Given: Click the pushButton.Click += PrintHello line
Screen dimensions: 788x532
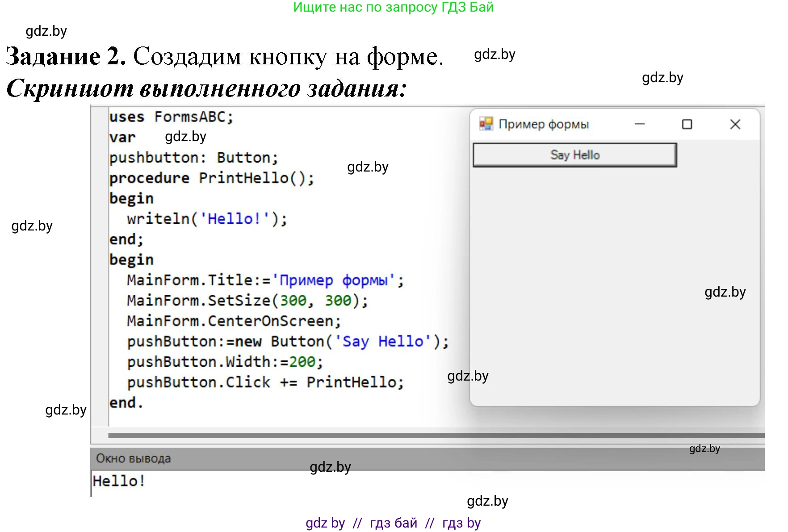Looking at the screenshot, I should [265, 382].
